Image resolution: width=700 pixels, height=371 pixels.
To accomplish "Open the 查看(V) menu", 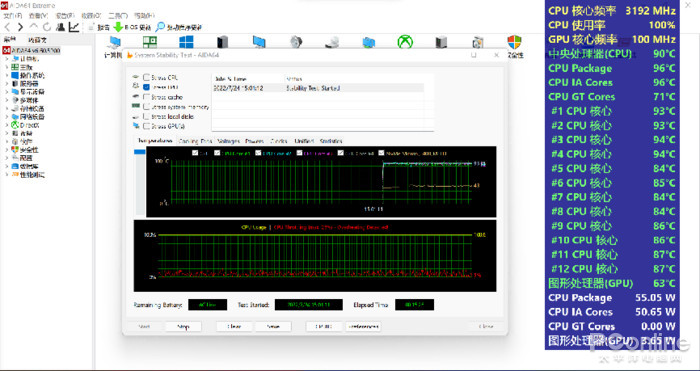I will coord(38,16).
